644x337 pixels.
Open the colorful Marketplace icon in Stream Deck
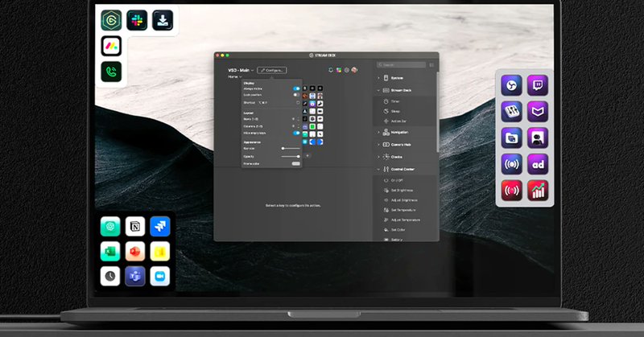point(339,70)
